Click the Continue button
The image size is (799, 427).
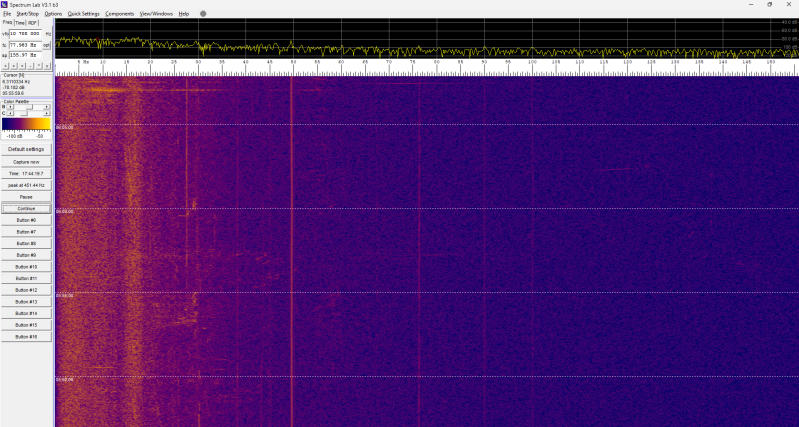click(26, 208)
